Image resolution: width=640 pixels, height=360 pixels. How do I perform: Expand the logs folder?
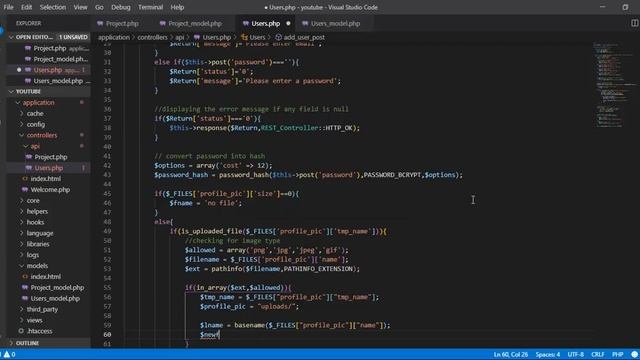coord(33,255)
